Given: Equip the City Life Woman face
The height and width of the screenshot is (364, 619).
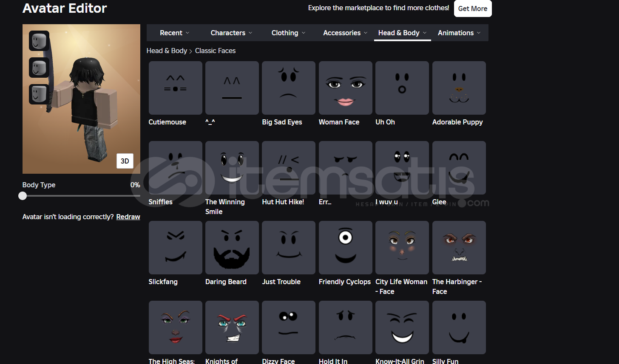Looking at the screenshot, I should (402, 248).
